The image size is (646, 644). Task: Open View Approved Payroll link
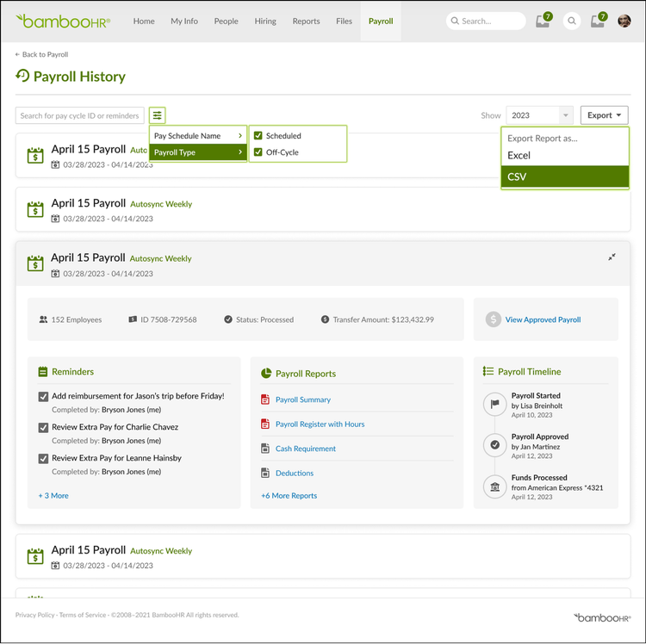pyautogui.click(x=543, y=319)
